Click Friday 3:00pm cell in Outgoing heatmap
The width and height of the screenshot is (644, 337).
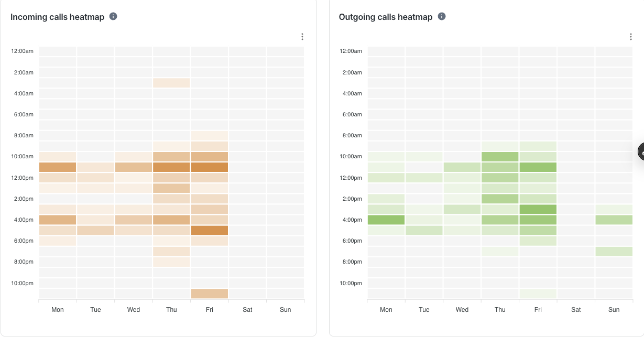(538, 209)
